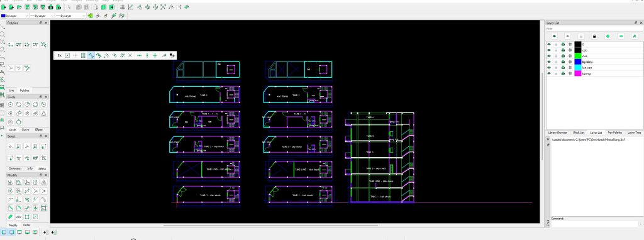Screen dimensions: 644x240
Task: Click Edit layer attributes icon
Action: coord(635,36)
